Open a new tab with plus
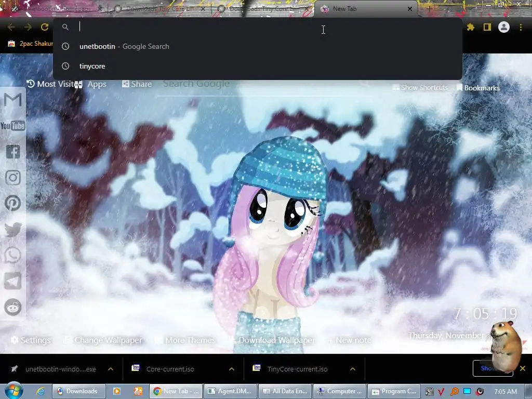Image resolution: width=532 pixels, height=399 pixels. (x=429, y=9)
